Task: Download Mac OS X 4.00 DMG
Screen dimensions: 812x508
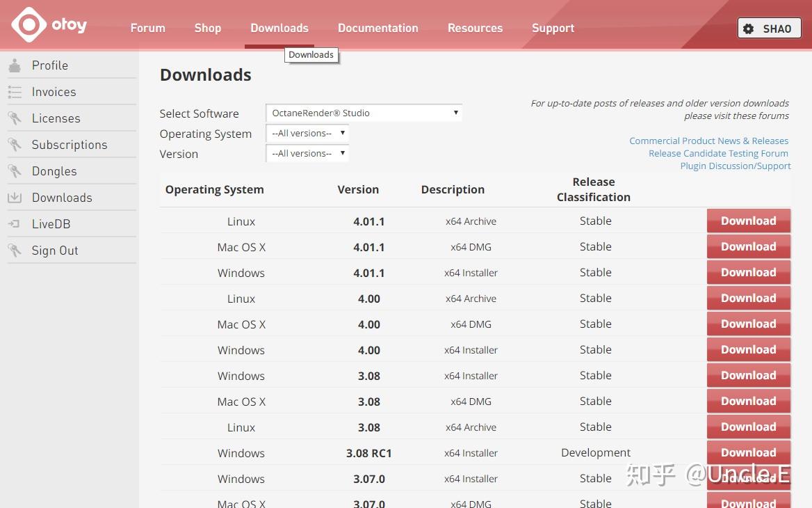Action: (748, 324)
